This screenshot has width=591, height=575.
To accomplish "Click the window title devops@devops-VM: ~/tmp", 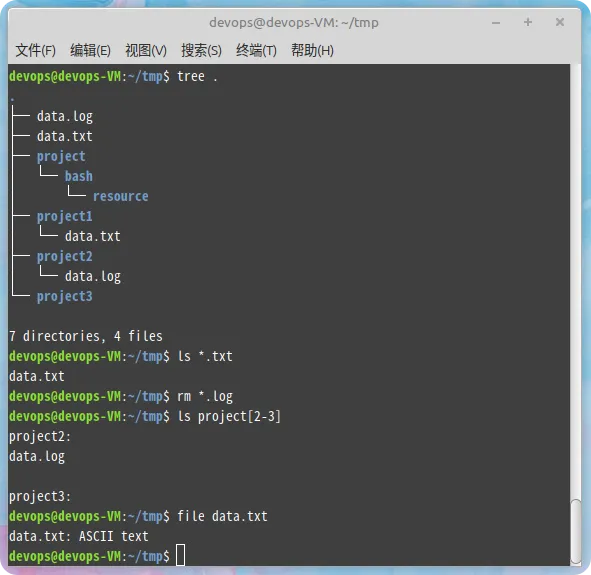I will 294,23.
